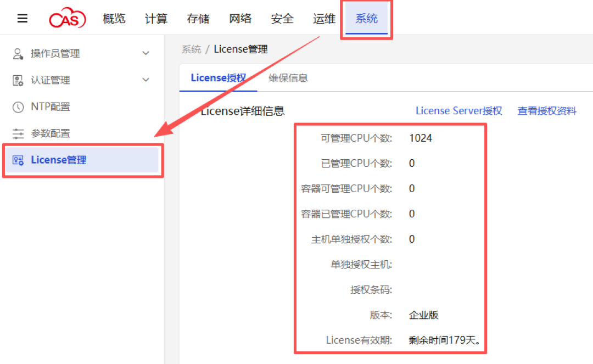Click the 单独授权主机 label
Viewport: 593px width, 364px height.
361,265
